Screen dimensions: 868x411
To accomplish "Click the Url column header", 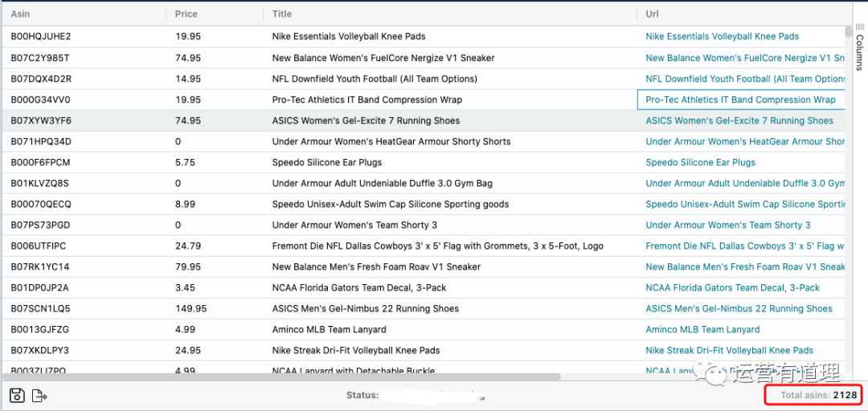I will point(652,14).
